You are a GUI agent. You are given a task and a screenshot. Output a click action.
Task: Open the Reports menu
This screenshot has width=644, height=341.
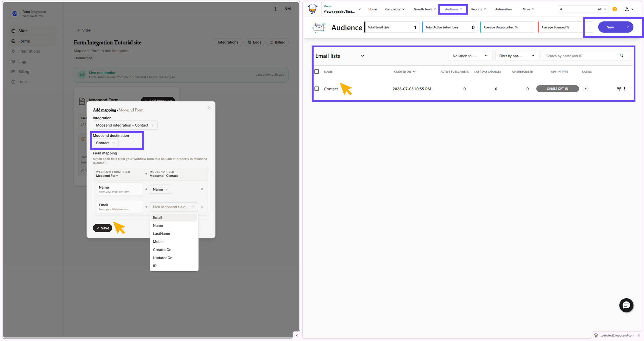(478, 9)
